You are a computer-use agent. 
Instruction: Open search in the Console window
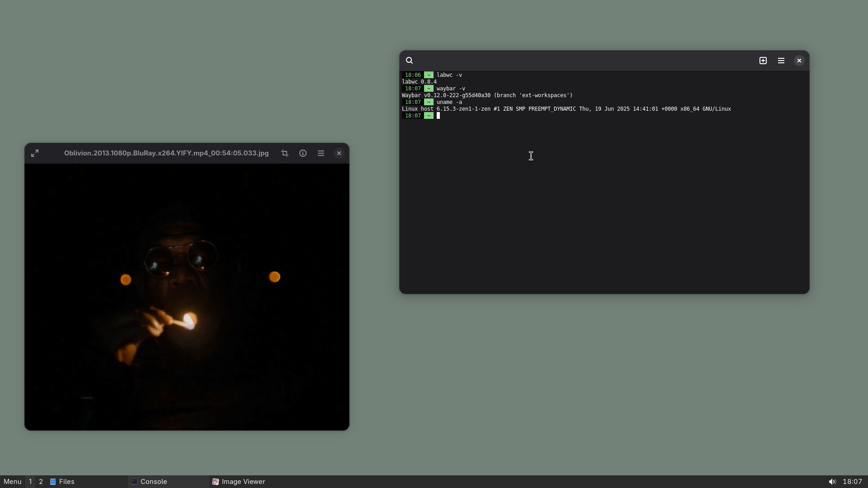[409, 61]
